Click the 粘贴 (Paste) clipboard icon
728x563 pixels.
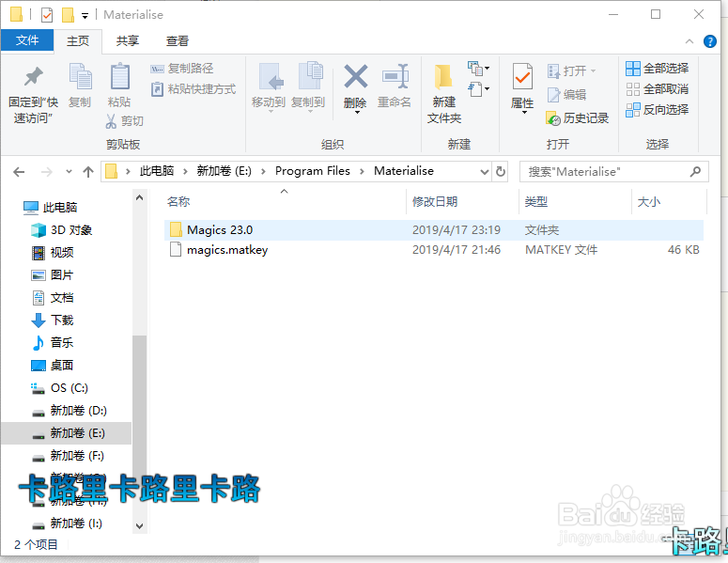[120, 76]
